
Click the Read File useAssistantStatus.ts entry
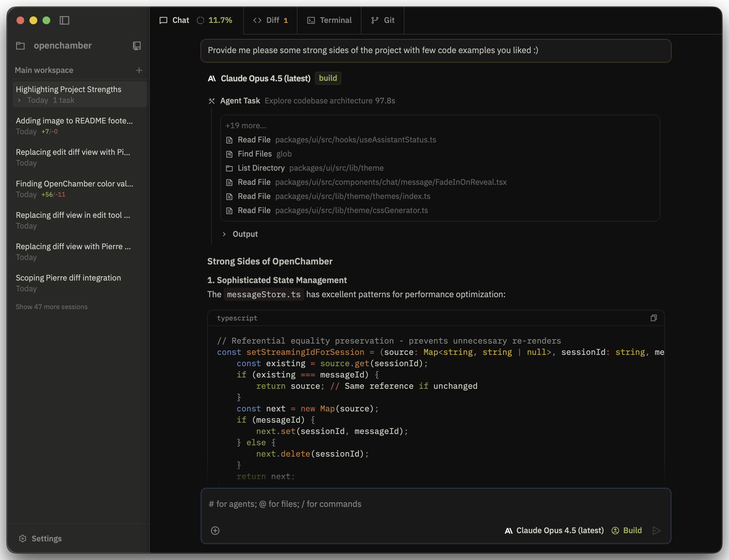[x=337, y=140]
